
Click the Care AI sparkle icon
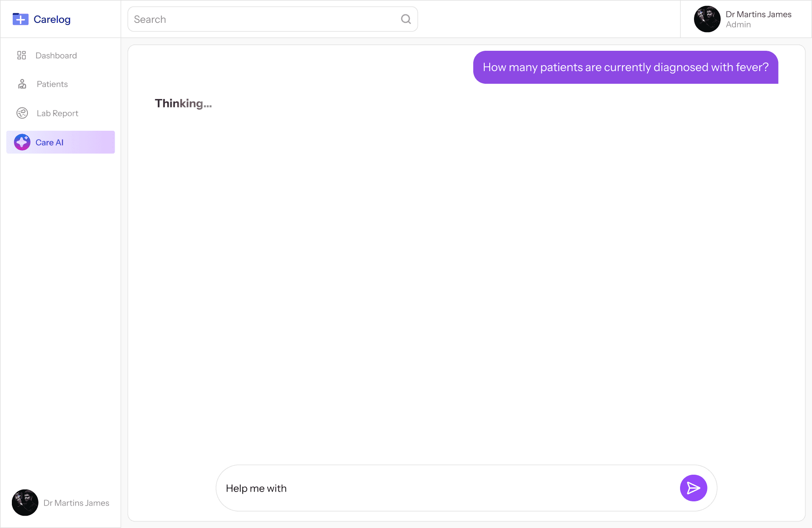[22, 142]
